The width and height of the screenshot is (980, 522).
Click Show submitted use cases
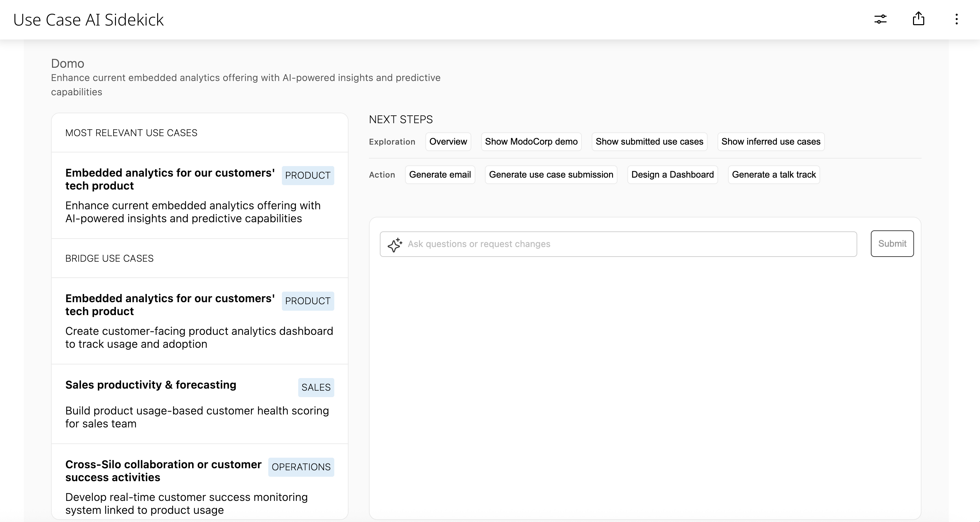(649, 141)
